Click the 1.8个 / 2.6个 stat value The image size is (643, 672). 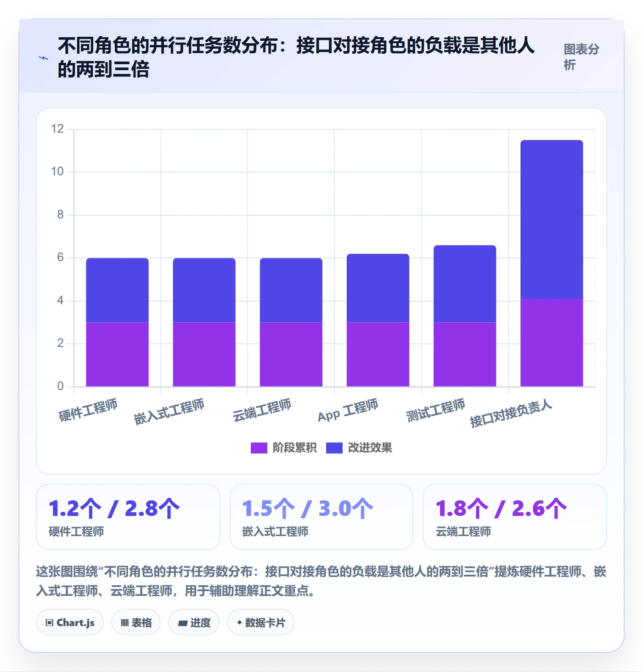click(502, 509)
